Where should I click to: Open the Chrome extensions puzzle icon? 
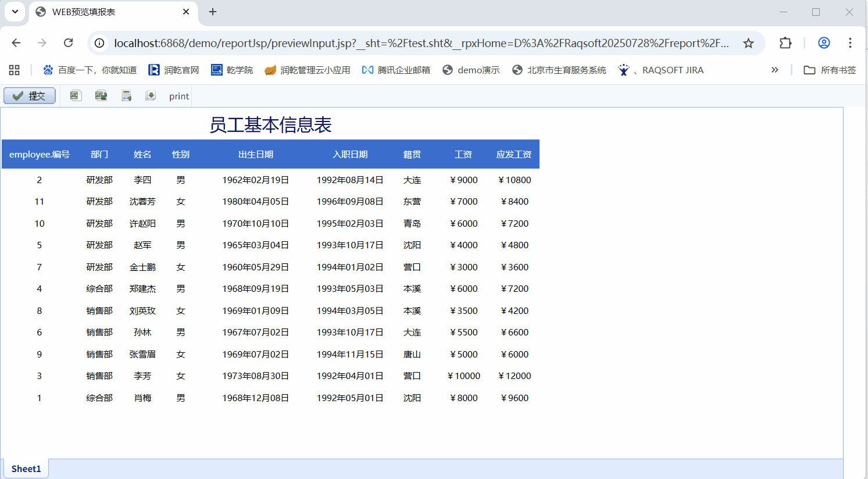(785, 43)
